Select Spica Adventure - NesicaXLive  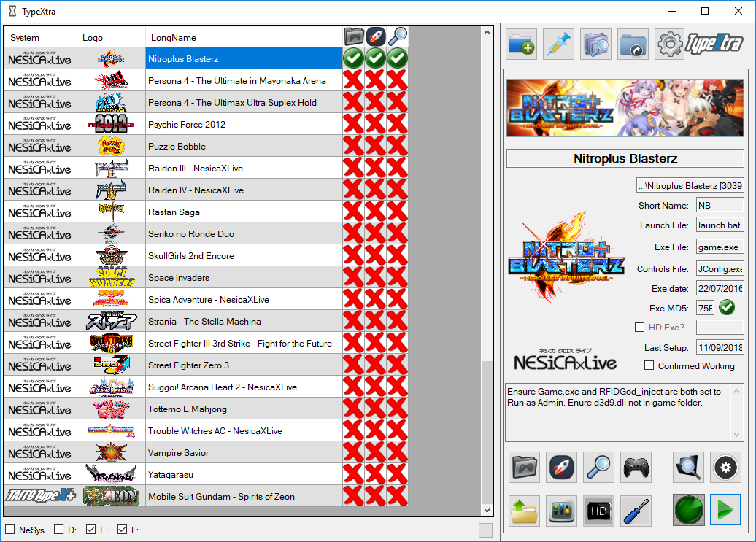pos(244,299)
